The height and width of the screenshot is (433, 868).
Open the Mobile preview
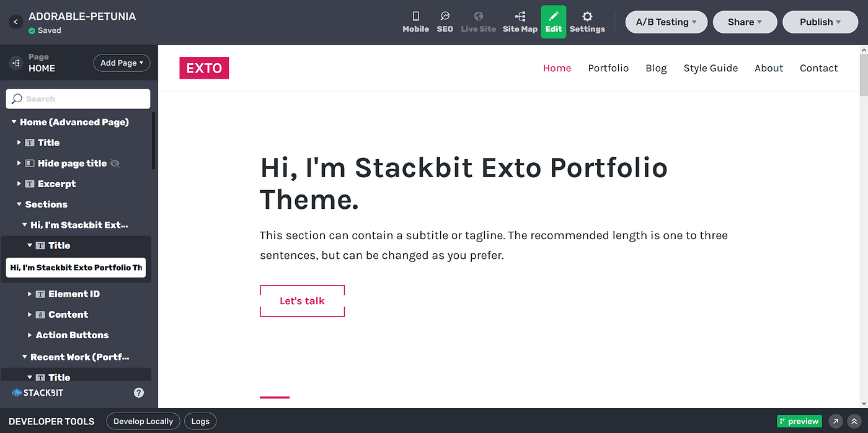(415, 22)
